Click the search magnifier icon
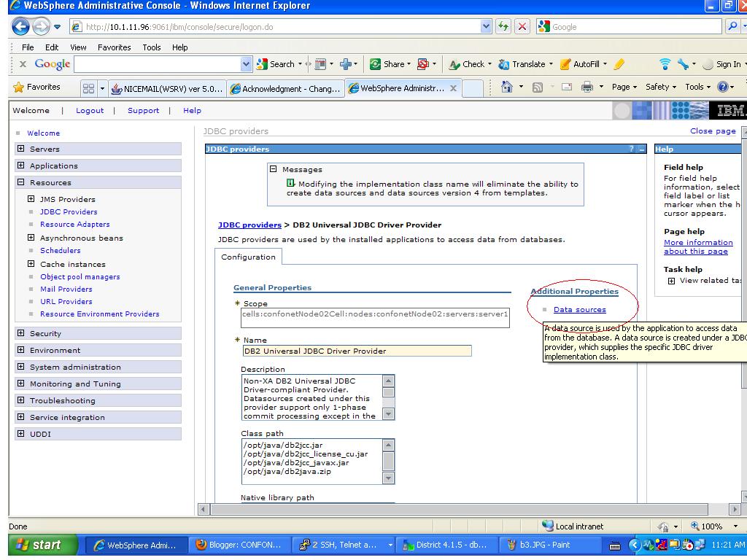 732,27
